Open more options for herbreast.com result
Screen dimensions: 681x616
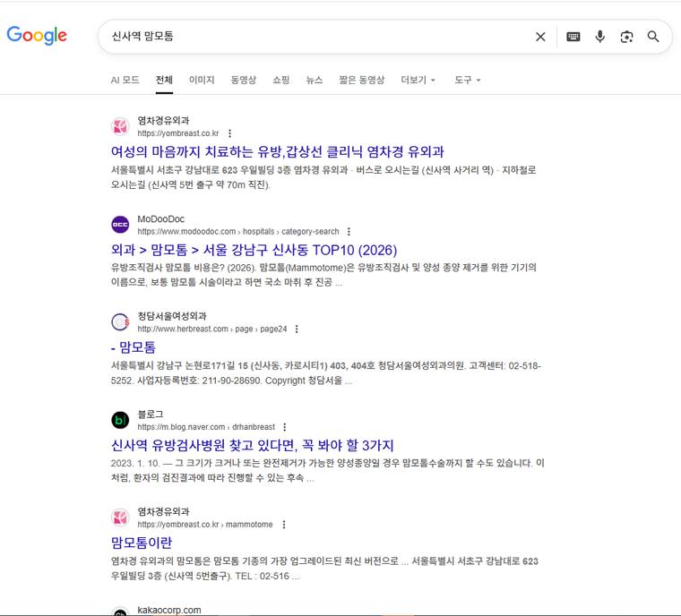click(x=297, y=329)
